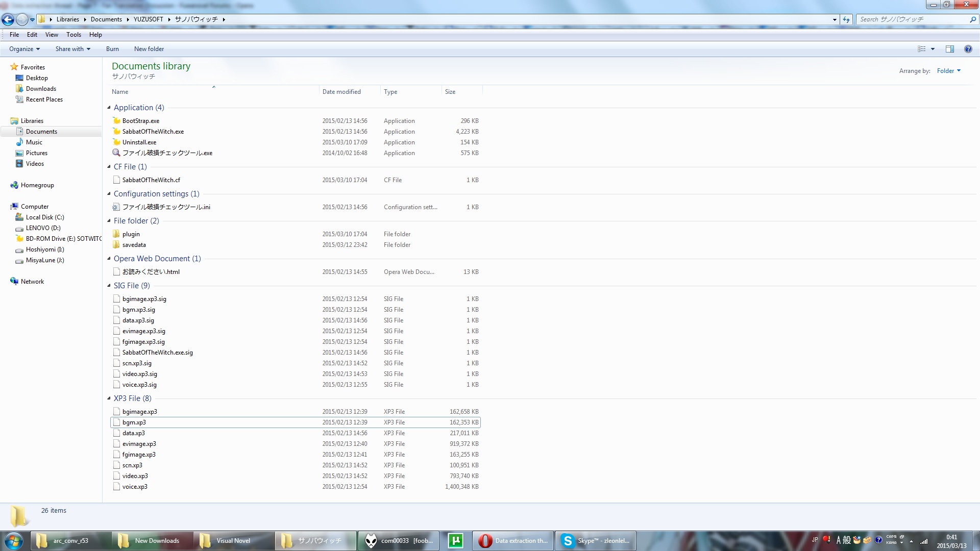Open Arrange by Folder dropdown
The width and height of the screenshot is (980, 551).
tap(948, 71)
